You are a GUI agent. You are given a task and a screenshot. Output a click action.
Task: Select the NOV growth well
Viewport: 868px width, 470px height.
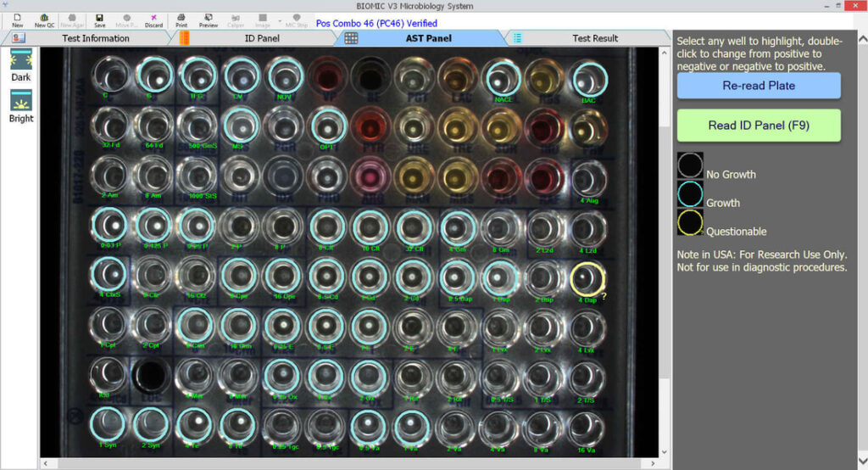285,76
